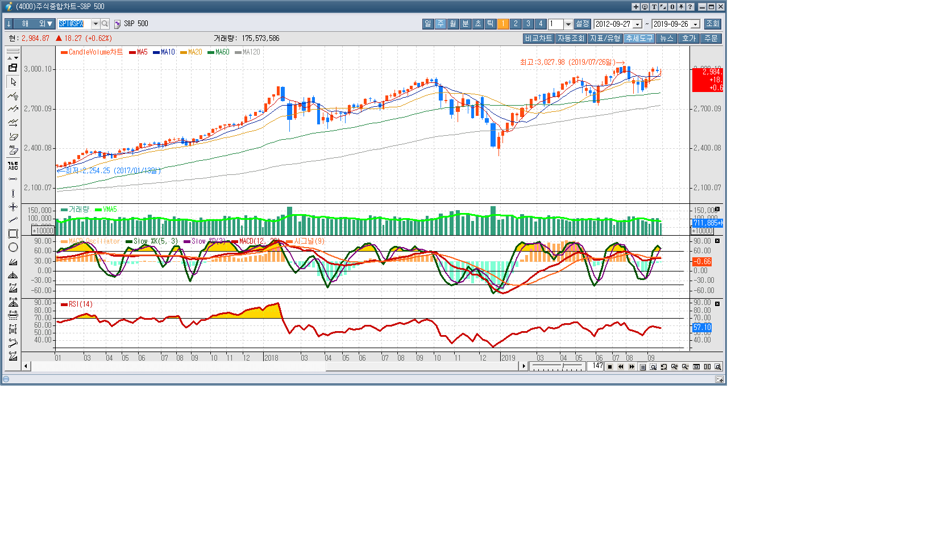Switch chart to tick (틱) period
Screen dimensions: 939x560
tap(491, 24)
